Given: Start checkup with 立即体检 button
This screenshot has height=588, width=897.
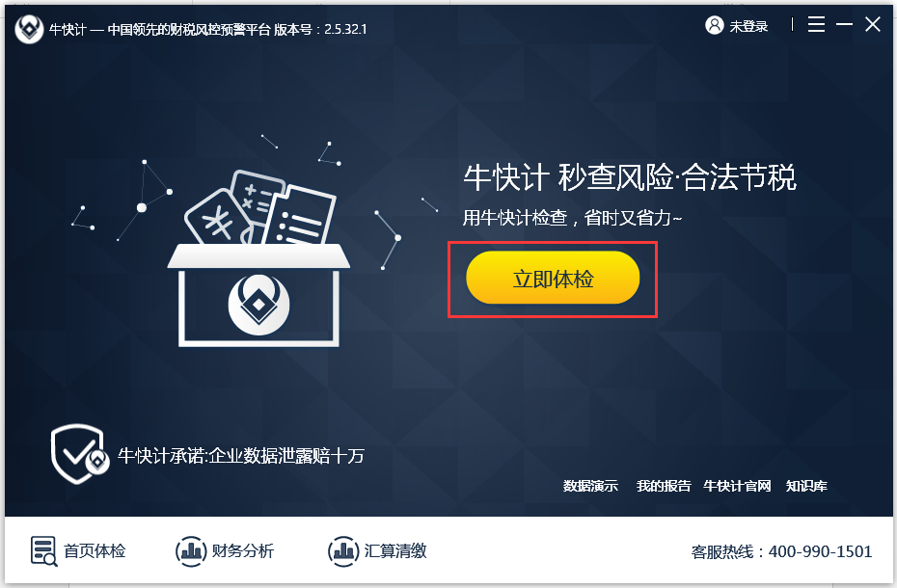Looking at the screenshot, I should pyautogui.click(x=553, y=278).
